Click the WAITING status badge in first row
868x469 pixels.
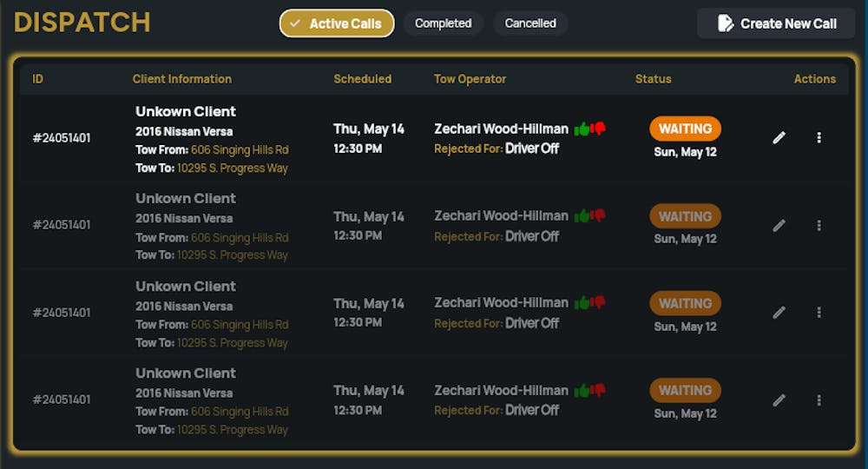click(685, 129)
